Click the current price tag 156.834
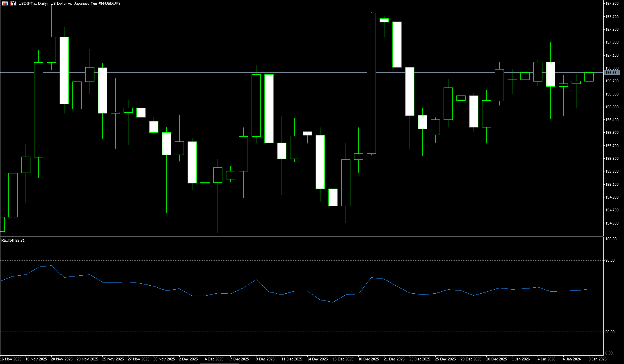This screenshot has height=364, width=624. tap(612, 73)
